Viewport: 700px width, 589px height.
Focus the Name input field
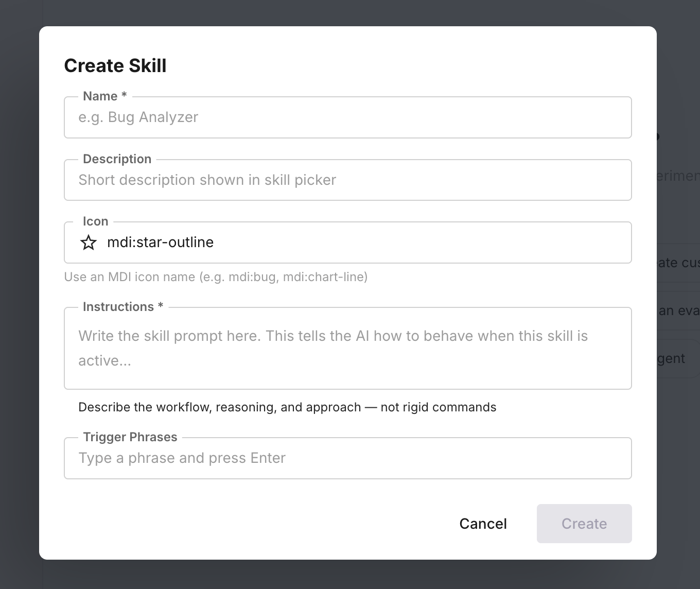pos(347,117)
